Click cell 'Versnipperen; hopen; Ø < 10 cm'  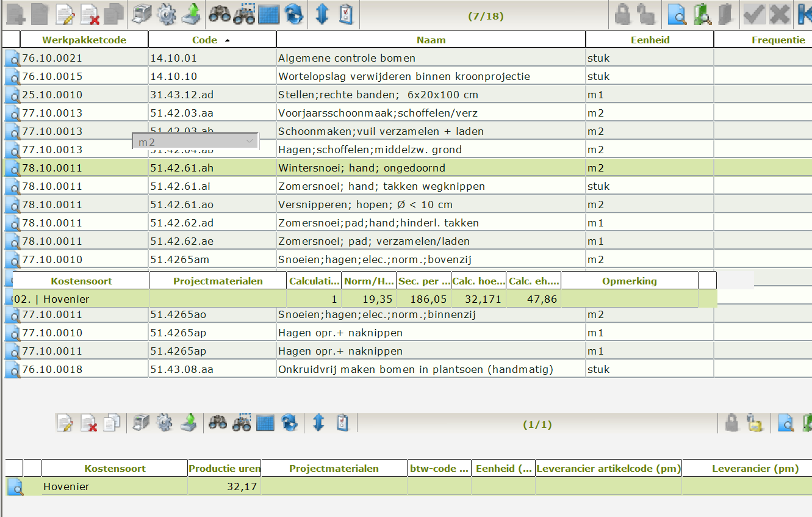[431, 204]
